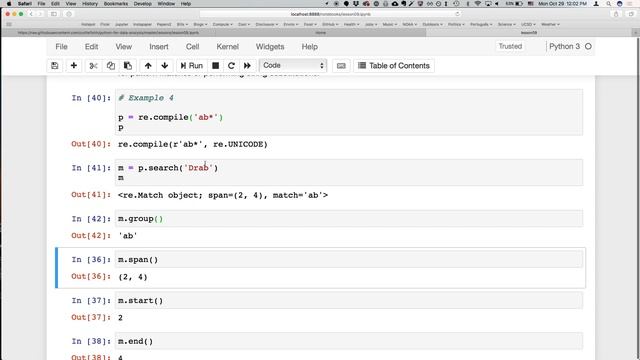Expand the NOAA bookmarks folder
This screenshot has height=360, width=640.
[x=410, y=24]
